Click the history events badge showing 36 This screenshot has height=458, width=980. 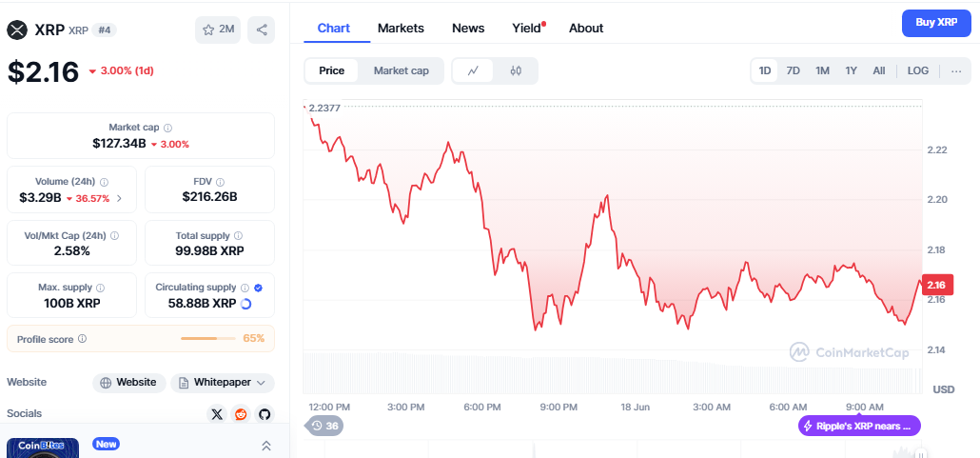[324, 426]
